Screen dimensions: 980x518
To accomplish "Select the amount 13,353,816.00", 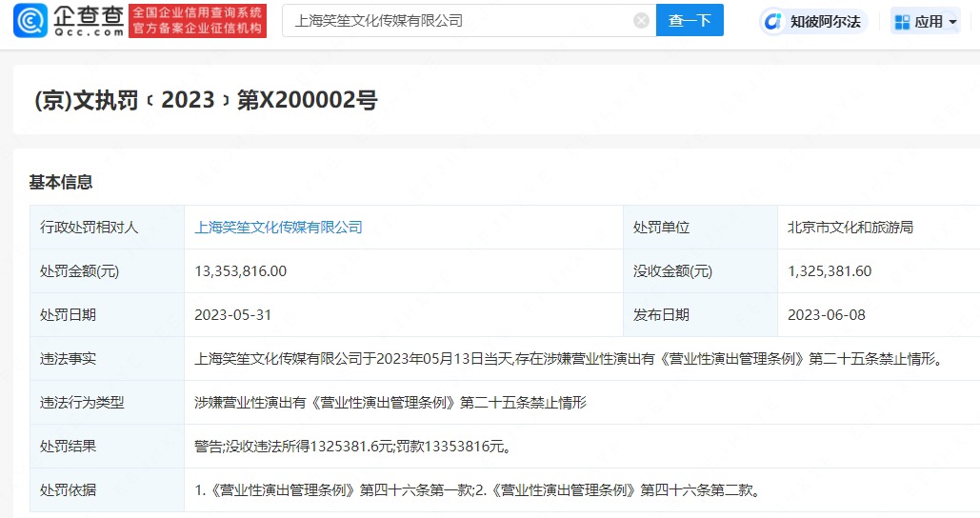I will click(x=241, y=270).
